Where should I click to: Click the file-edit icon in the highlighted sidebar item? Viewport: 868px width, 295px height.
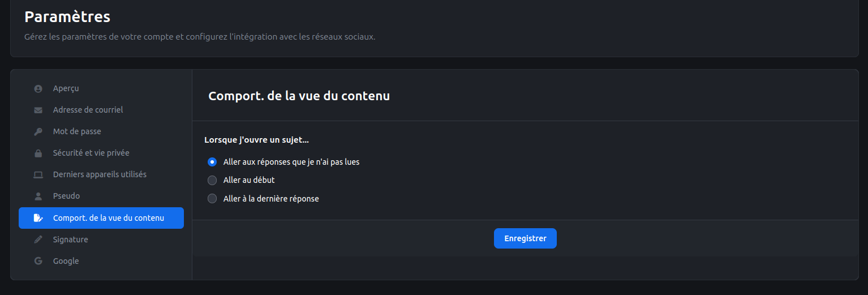coord(38,218)
